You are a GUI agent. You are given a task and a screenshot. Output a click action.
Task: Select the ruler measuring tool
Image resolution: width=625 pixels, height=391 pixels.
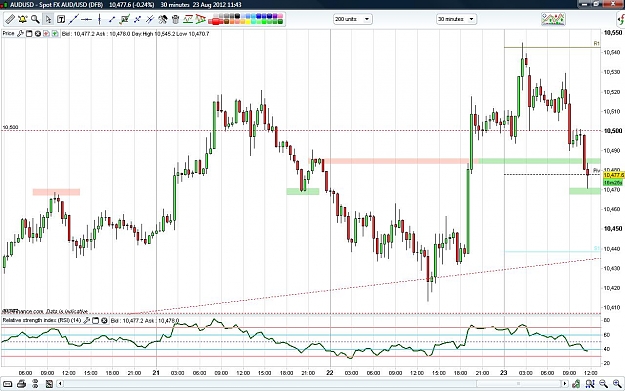(x=10, y=19)
